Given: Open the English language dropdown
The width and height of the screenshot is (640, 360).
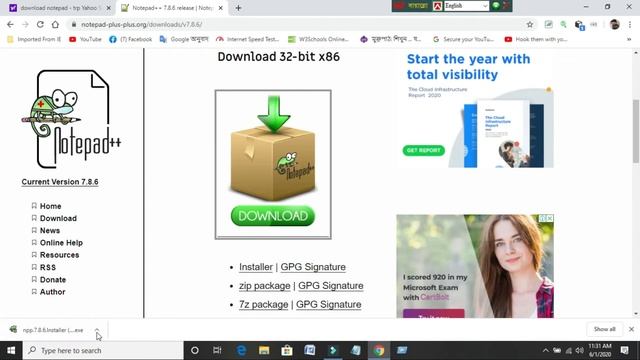Looking at the screenshot, I should click(466, 6).
